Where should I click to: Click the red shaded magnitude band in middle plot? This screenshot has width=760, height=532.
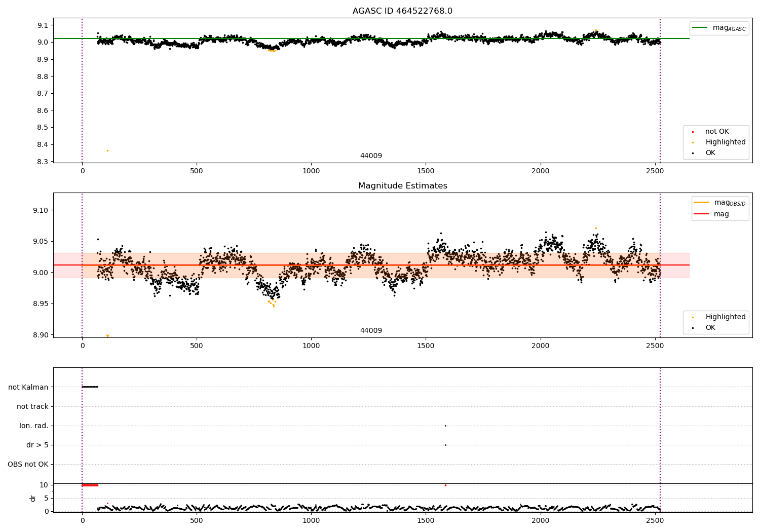[371, 265]
